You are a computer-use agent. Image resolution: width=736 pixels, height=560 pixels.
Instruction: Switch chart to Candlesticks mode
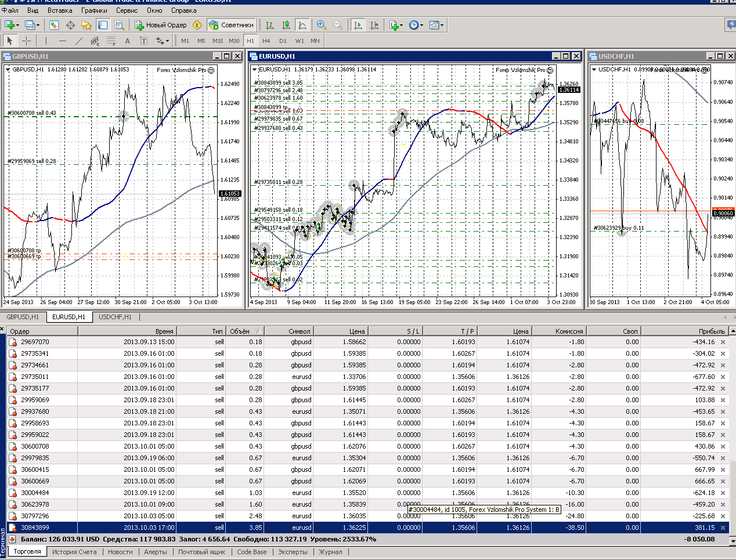[286, 25]
